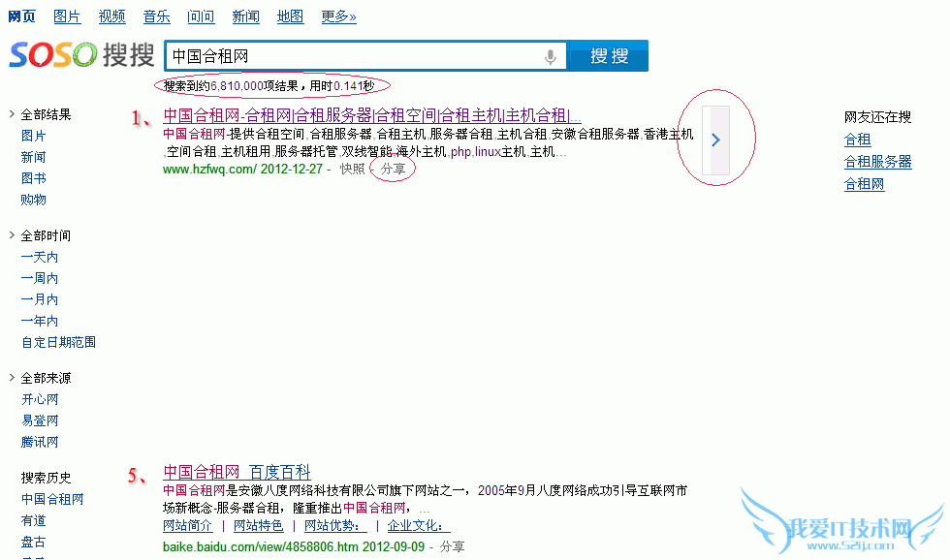This screenshot has height=560, width=950.
Task: Open search history item 有道
Action: point(33,520)
